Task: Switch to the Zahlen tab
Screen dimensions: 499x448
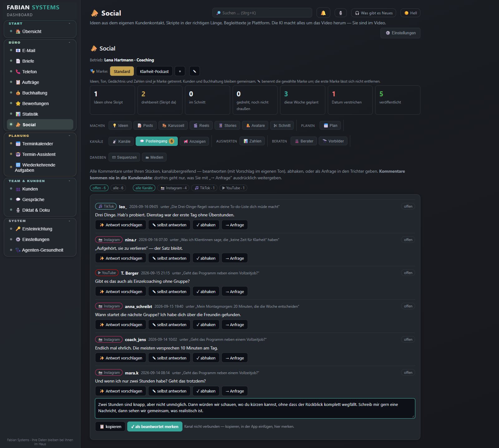Action: pyautogui.click(x=252, y=141)
